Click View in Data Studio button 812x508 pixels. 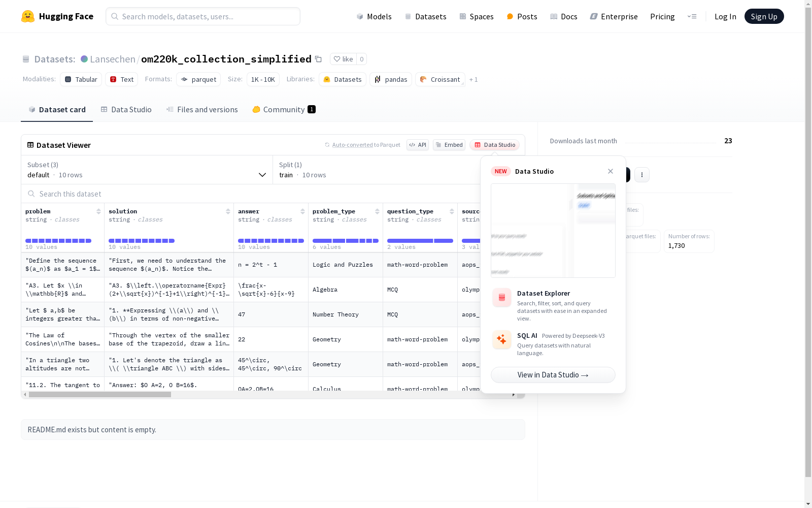click(x=553, y=375)
